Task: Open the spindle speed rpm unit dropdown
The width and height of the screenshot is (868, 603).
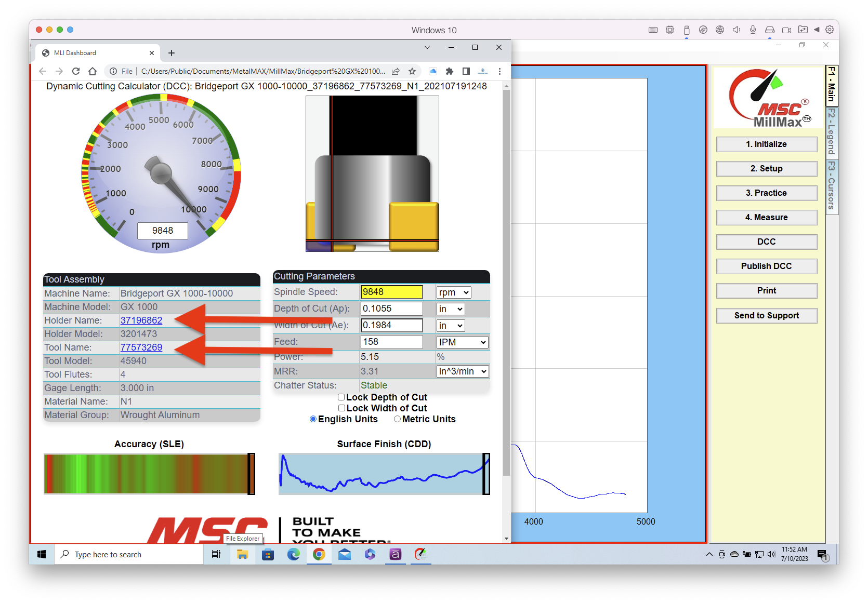Action: pos(454,292)
